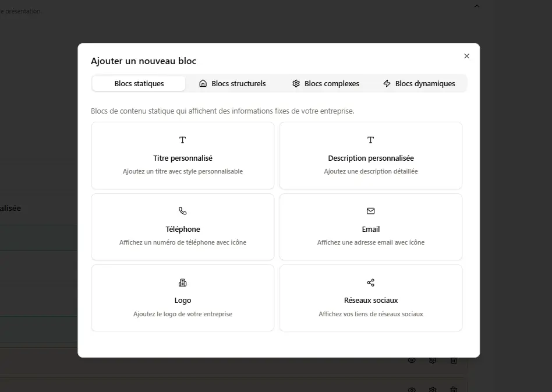Click the envelope icon in Email block

coord(370,211)
